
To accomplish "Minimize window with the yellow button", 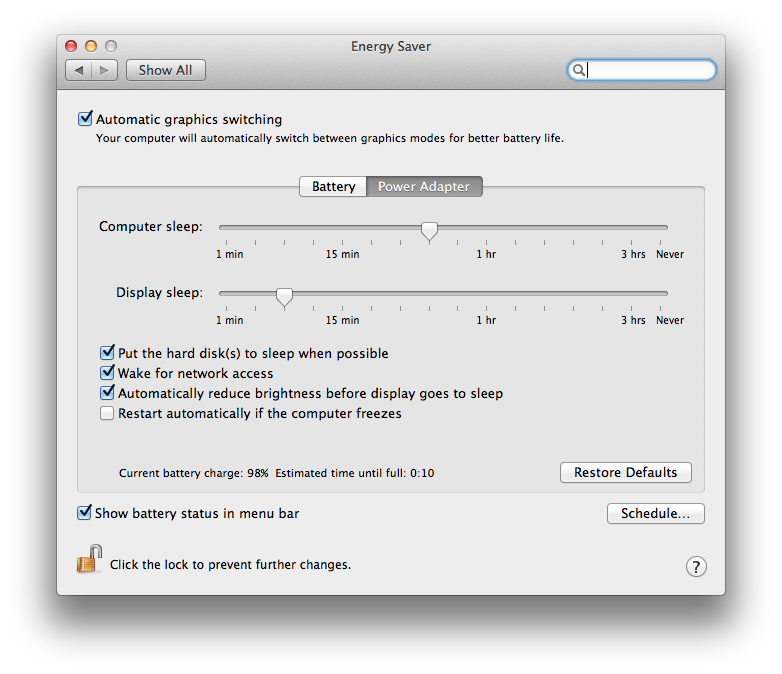I will tap(91, 46).
